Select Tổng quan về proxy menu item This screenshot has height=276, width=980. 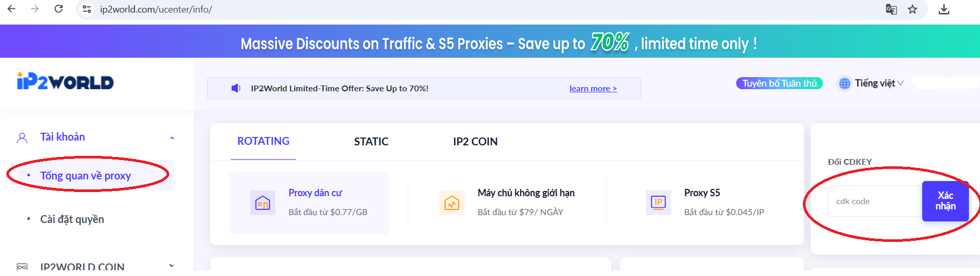click(x=86, y=176)
